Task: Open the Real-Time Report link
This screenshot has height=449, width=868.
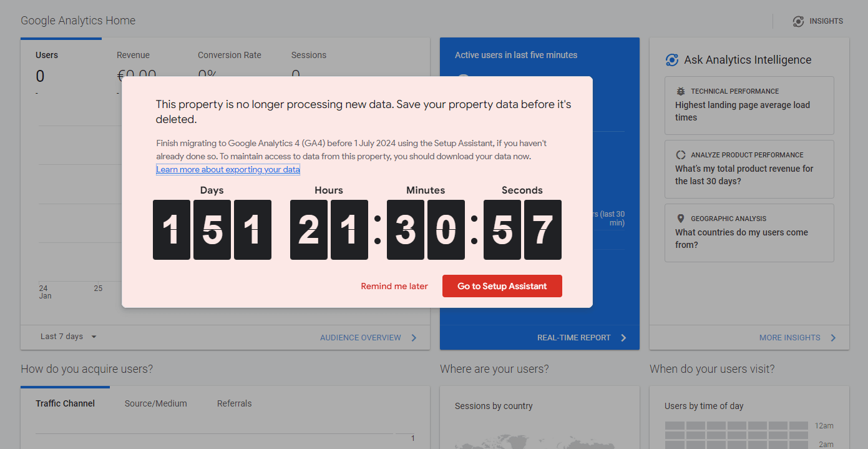Action: coord(574,338)
